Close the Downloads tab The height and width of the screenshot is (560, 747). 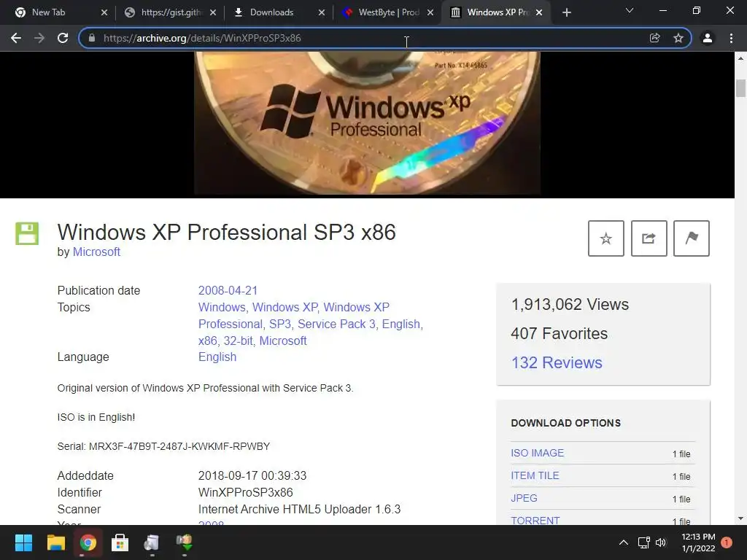coord(322,12)
